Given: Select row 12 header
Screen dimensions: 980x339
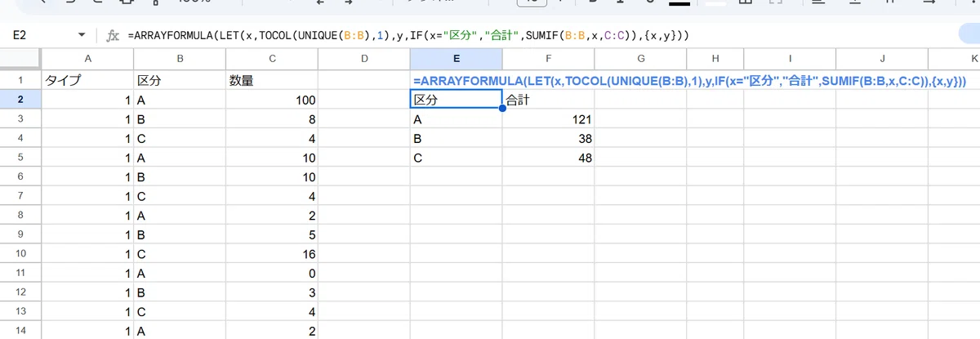Looking at the screenshot, I should pos(20,293).
